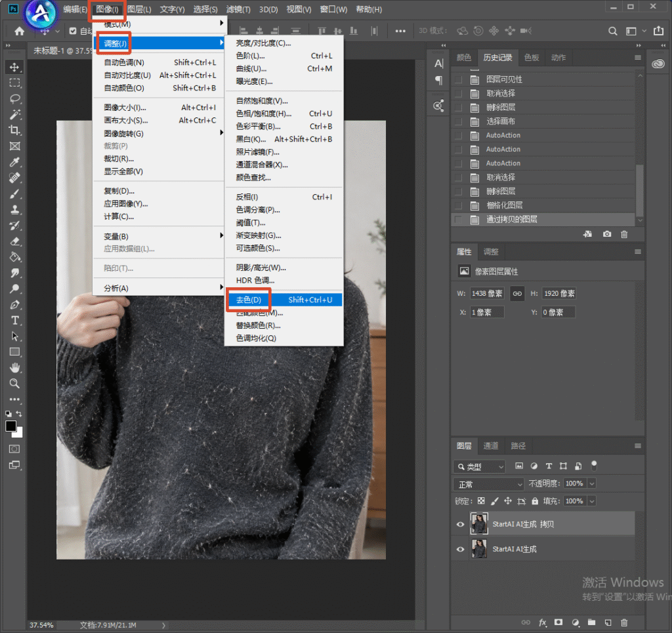Open the opacity 100% dropdown arrow
672x633 pixels.
click(x=592, y=483)
